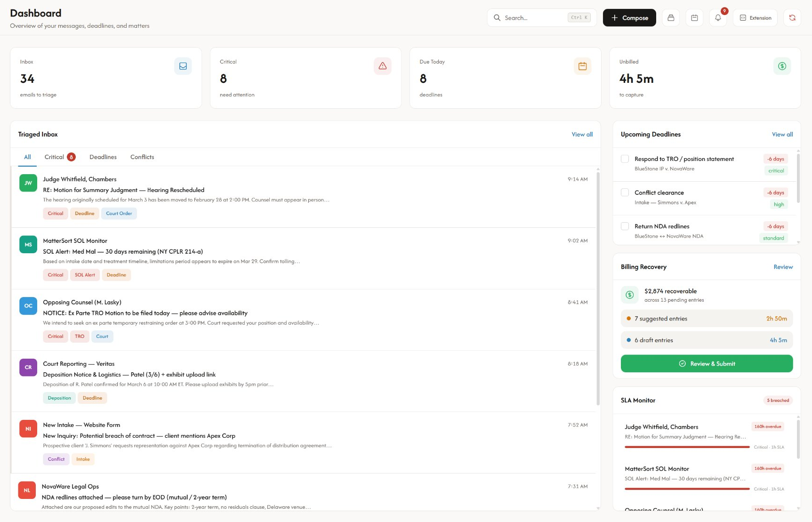Open the calendar icon in the top toolbar
This screenshot has height=522, width=812.
coord(694,17)
